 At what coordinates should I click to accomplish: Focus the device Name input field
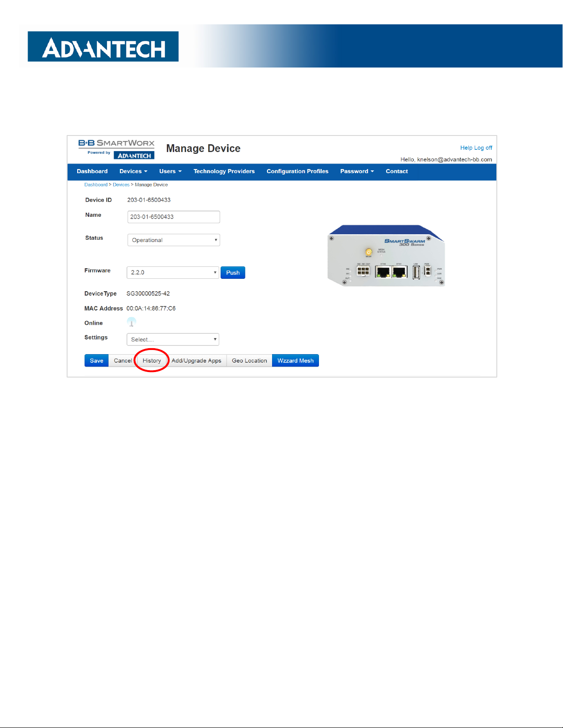click(x=174, y=217)
